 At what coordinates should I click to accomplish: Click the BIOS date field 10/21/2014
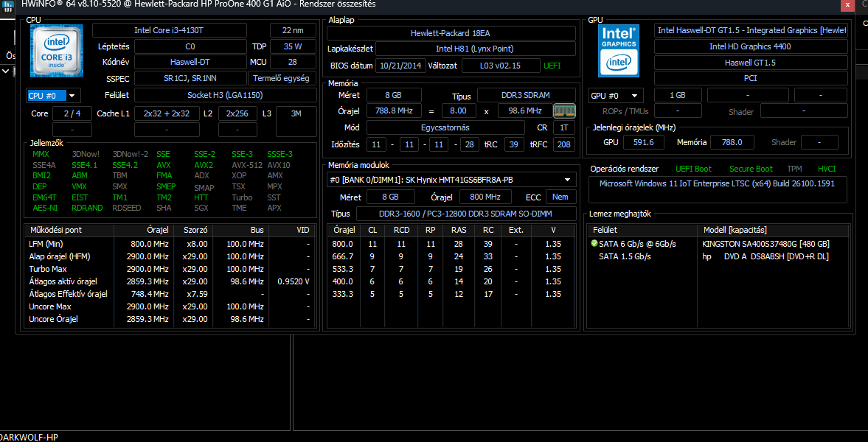400,66
